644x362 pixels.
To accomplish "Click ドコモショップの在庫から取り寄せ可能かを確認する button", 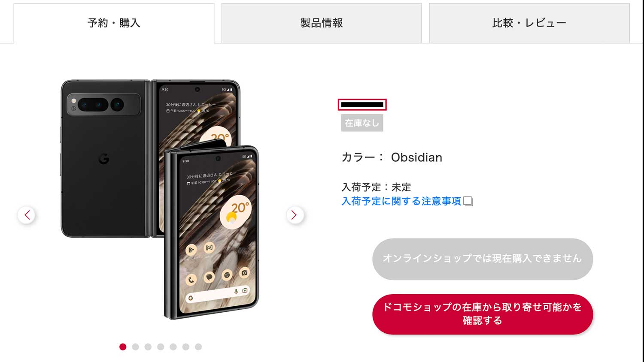I will tap(483, 314).
